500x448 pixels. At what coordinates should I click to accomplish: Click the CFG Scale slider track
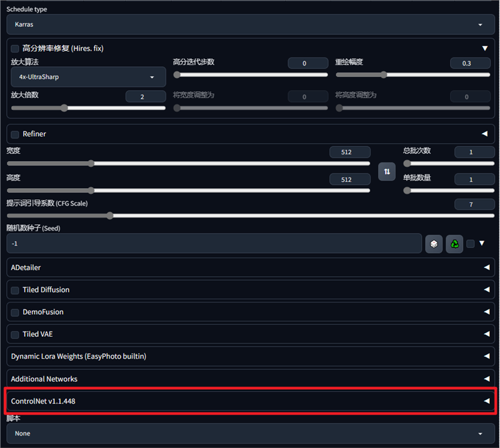pos(250,216)
